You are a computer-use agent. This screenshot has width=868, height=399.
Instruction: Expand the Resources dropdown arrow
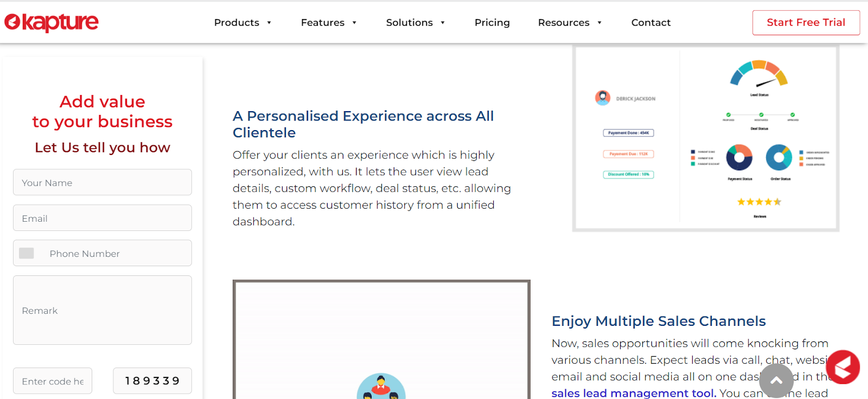click(599, 23)
